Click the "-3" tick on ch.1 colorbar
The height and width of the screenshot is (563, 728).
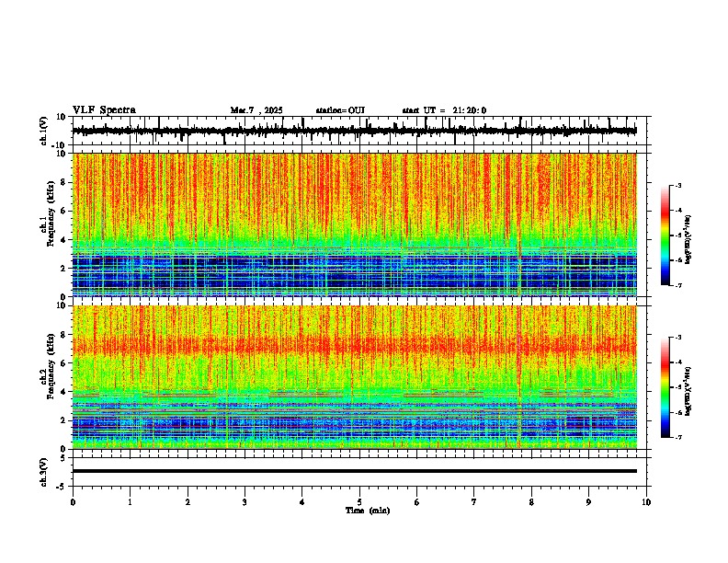point(677,185)
